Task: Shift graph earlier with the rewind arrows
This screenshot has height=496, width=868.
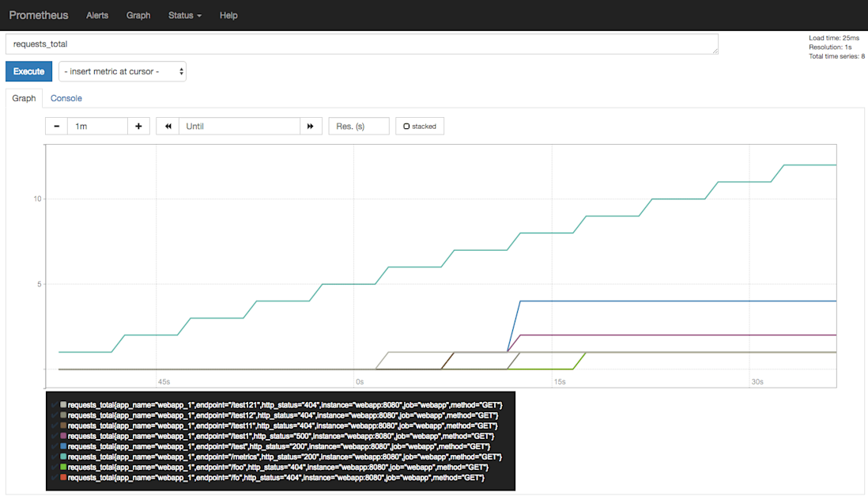Action: tap(167, 126)
